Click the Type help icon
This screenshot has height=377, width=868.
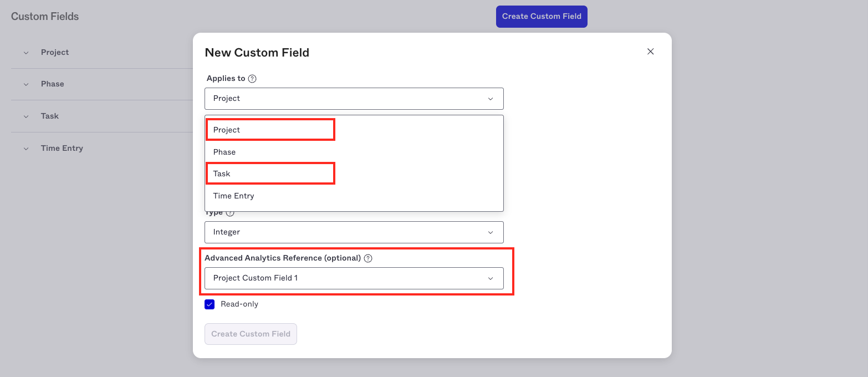(230, 213)
